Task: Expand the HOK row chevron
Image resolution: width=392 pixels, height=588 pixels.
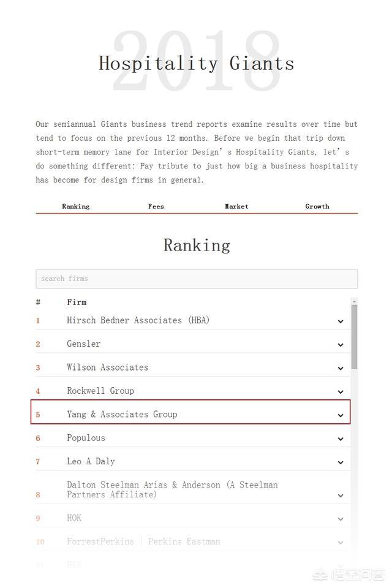Action: click(x=341, y=519)
